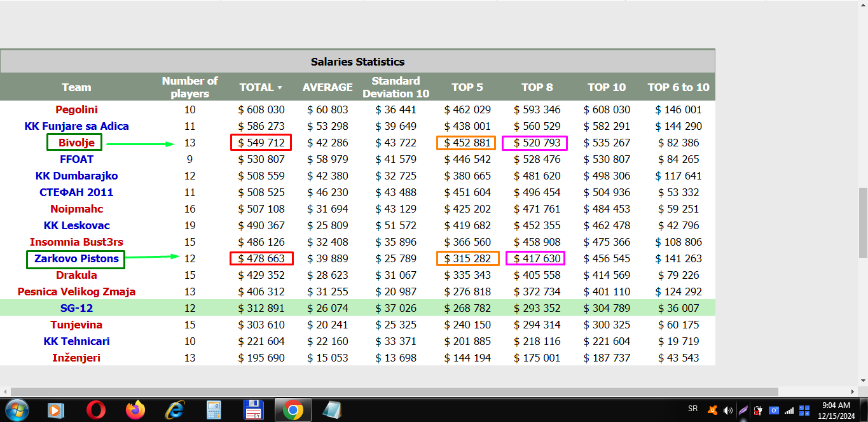Open the СТЕФАН 2011 team link

coord(76,192)
